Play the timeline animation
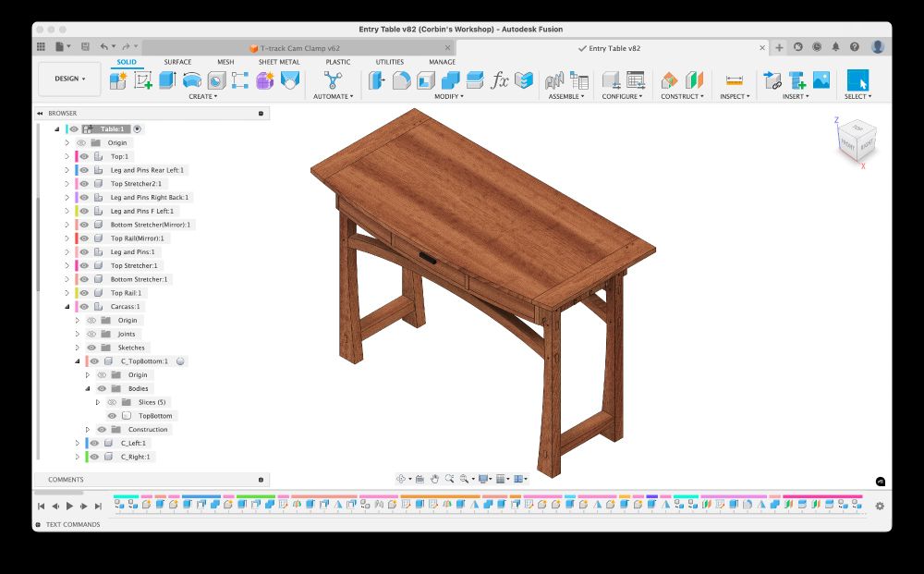Image resolution: width=924 pixels, height=574 pixels. pyautogui.click(x=69, y=506)
